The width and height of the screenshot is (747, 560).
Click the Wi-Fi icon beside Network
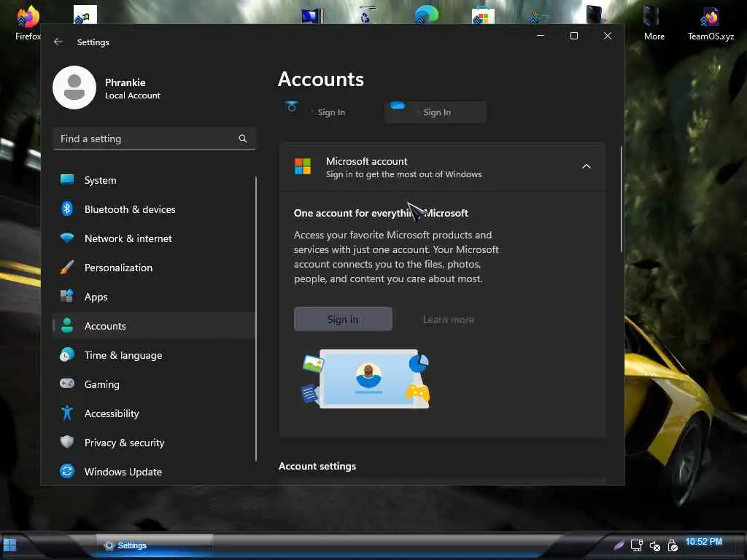coord(67,238)
